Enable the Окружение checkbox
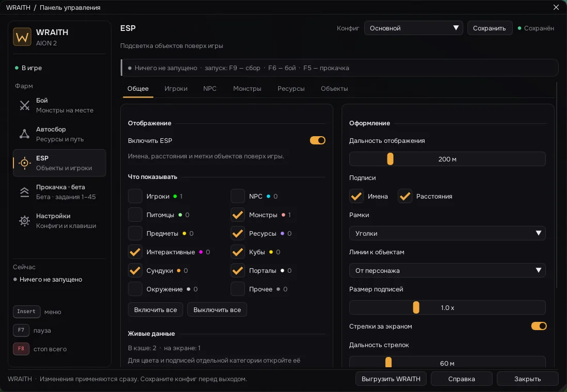Screen dimensions: 567x392 (x=135, y=289)
